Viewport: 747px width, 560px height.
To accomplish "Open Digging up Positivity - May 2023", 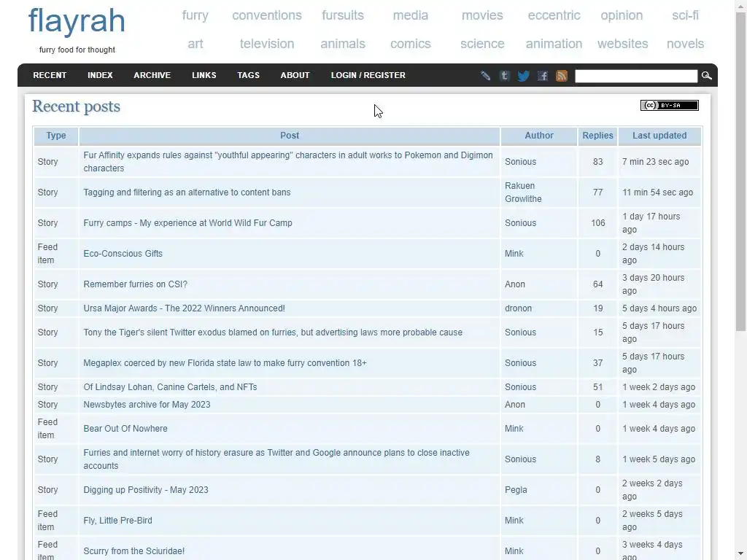I will (146, 490).
